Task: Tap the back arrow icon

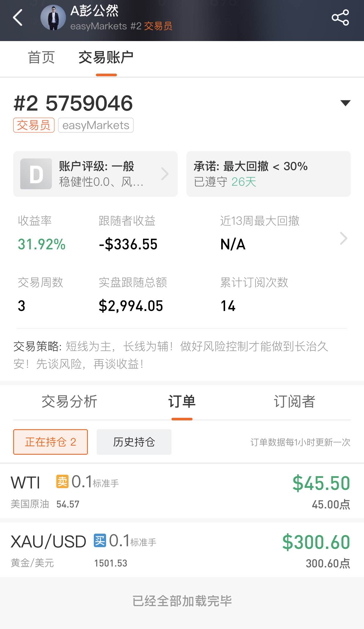Action: [18, 18]
